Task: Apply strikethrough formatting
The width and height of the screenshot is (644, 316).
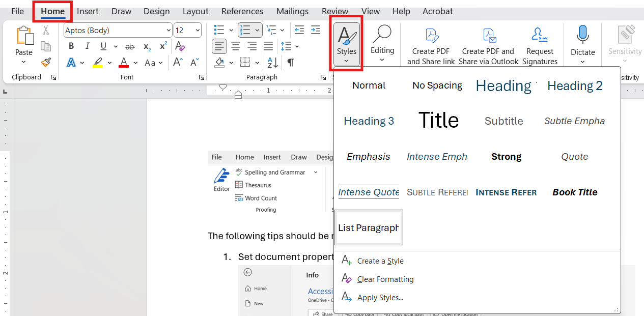Action: tap(129, 46)
